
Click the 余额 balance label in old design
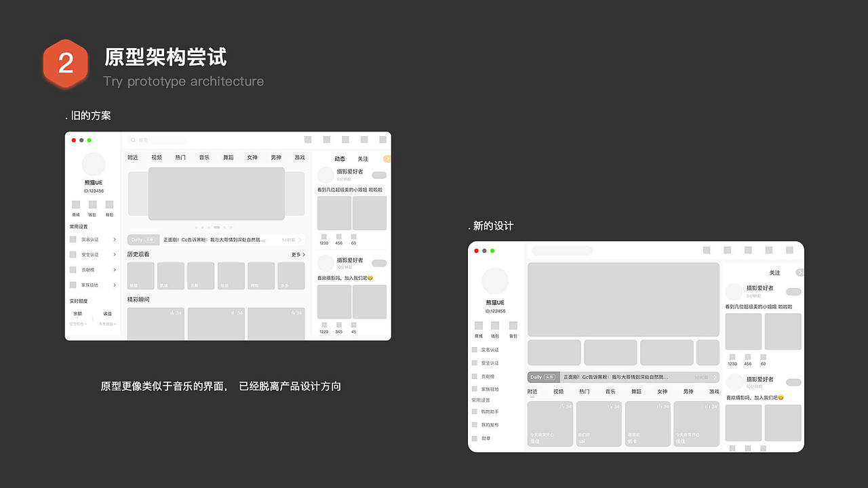coord(78,314)
